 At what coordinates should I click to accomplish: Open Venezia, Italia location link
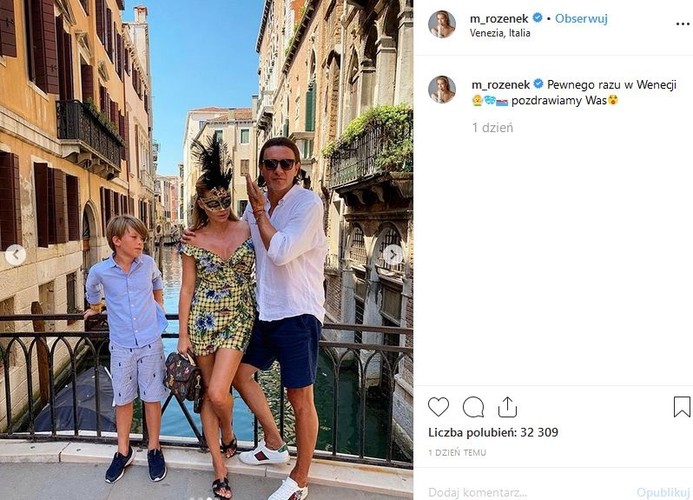click(x=500, y=33)
